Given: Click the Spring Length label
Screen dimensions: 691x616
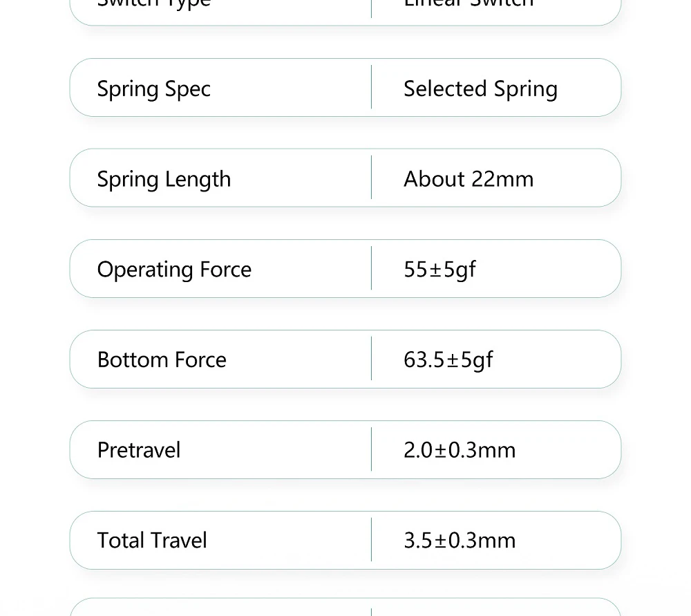Looking at the screenshot, I should click(x=164, y=179).
